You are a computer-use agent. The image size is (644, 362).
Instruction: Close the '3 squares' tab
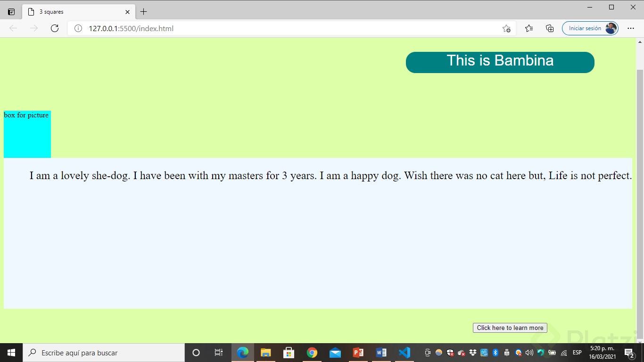127,12
